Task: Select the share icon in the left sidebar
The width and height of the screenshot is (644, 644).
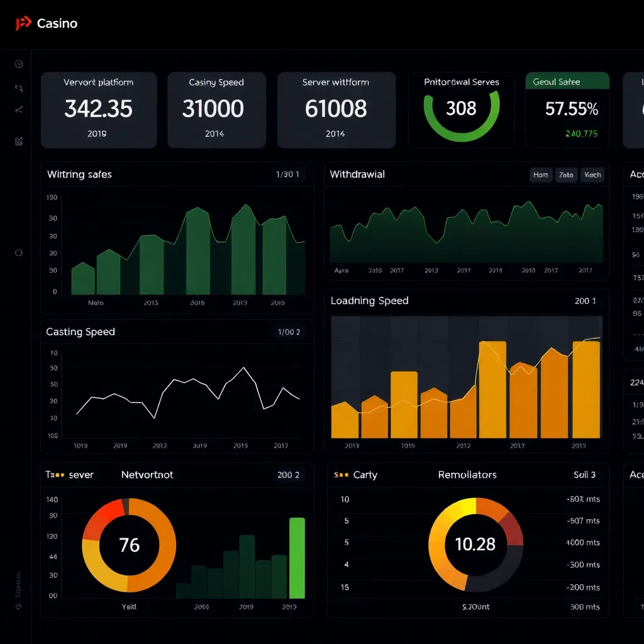Action: 19,110
